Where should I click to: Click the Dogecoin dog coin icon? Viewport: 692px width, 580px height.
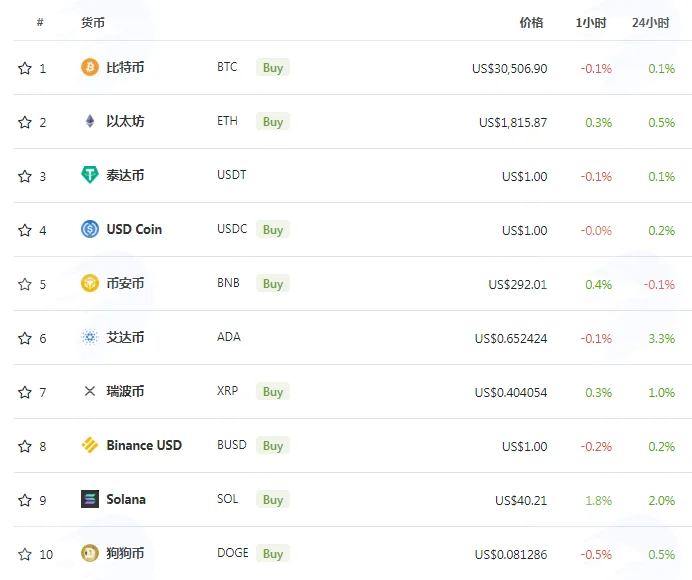[x=90, y=553]
